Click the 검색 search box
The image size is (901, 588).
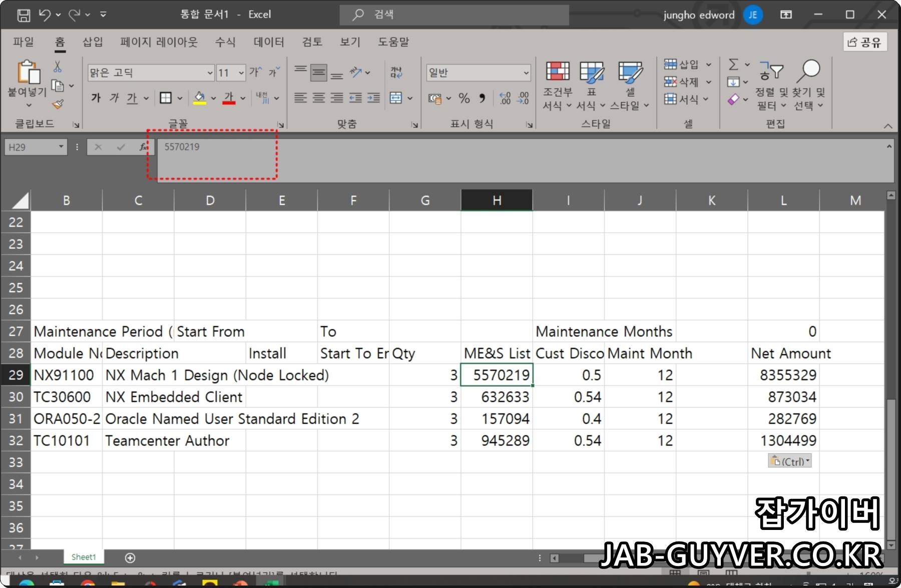tap(454, 15)
